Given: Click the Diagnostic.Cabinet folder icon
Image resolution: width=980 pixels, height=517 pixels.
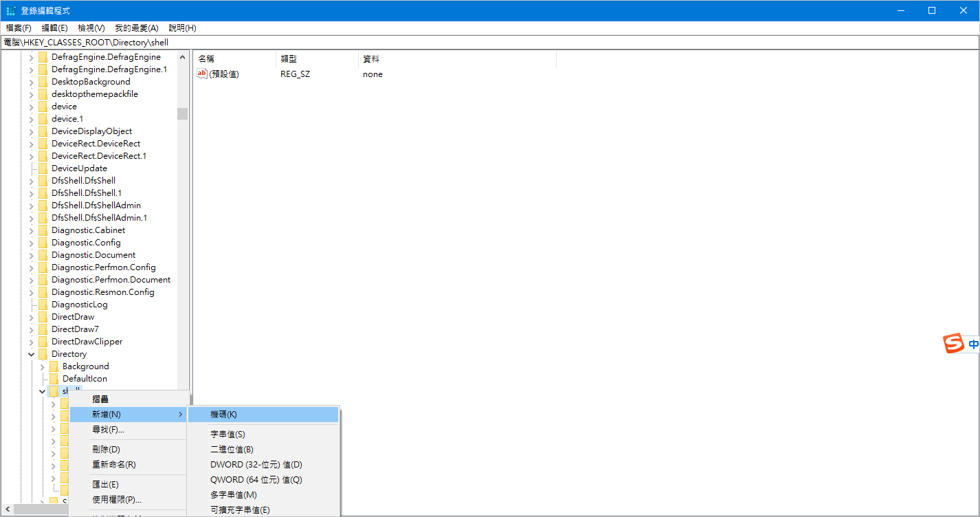Looking at the screenshot, I should (43, 230).
